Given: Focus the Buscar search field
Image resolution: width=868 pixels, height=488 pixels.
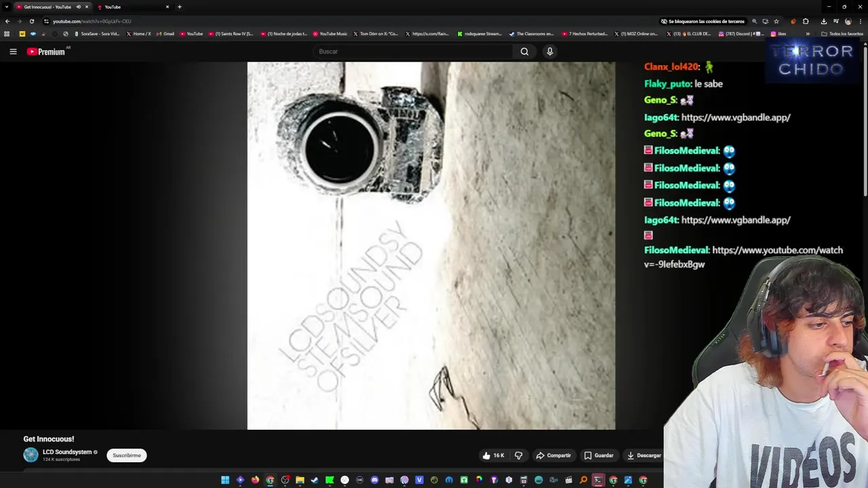Looking at the screenshot, I should [414, 52].
